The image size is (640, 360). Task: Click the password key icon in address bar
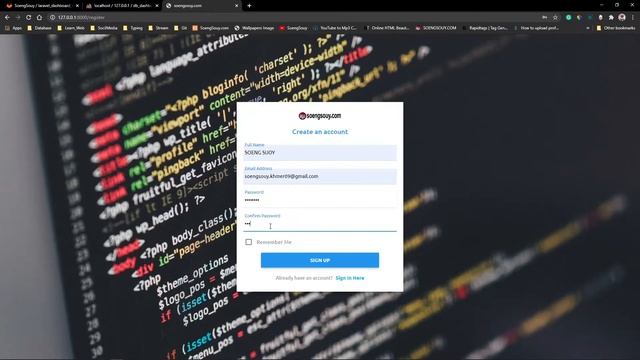pos(544,18)
